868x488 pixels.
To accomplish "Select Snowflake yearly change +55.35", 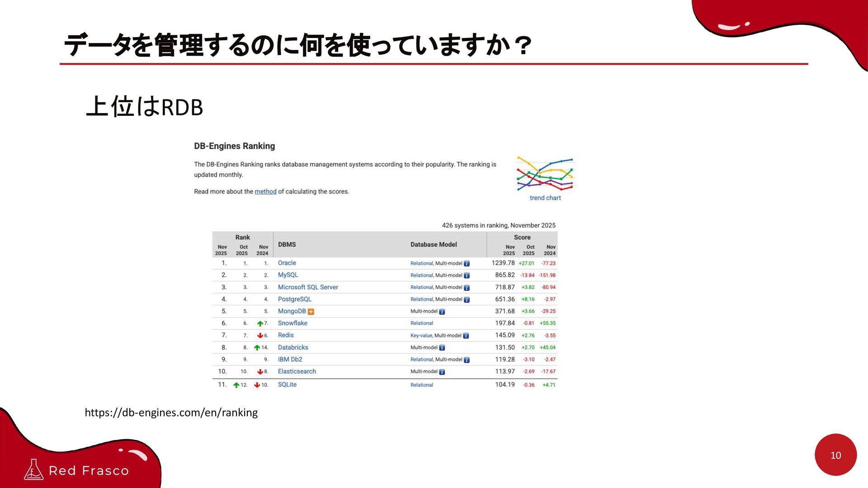I will (x=547, y=323).
